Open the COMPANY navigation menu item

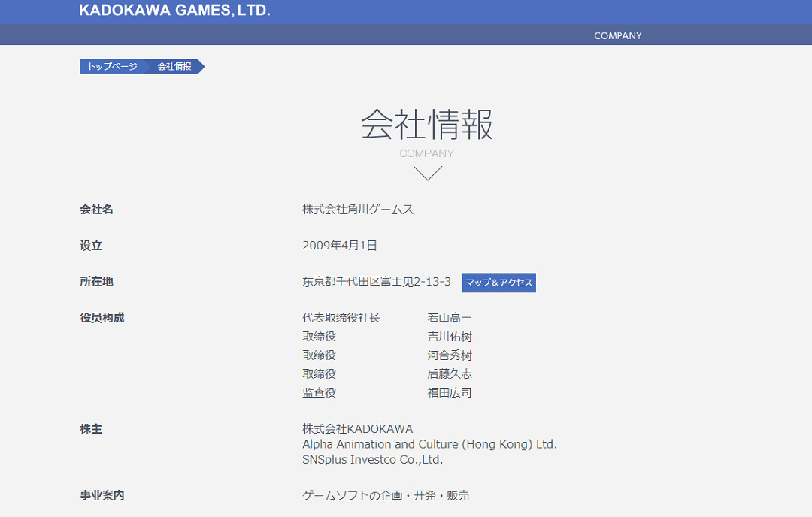(x=617, y=35)
